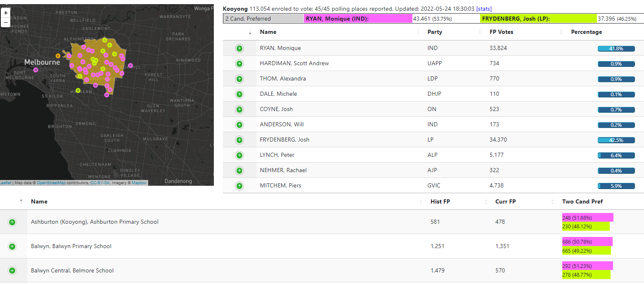Viewport: 644px width, 284px height.
Task: Expand the NEHMER, Rachael candidate row
Action: click(x=239, y=170)
